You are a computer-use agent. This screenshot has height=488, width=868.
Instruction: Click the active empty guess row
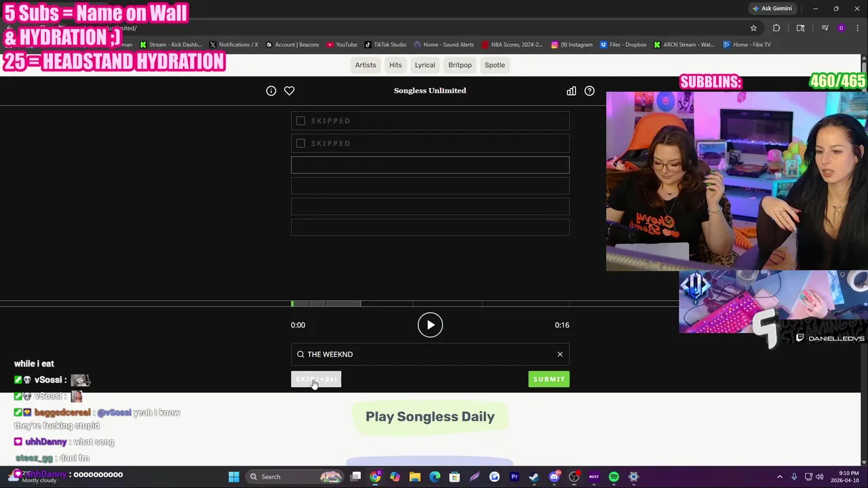point(430,165)
